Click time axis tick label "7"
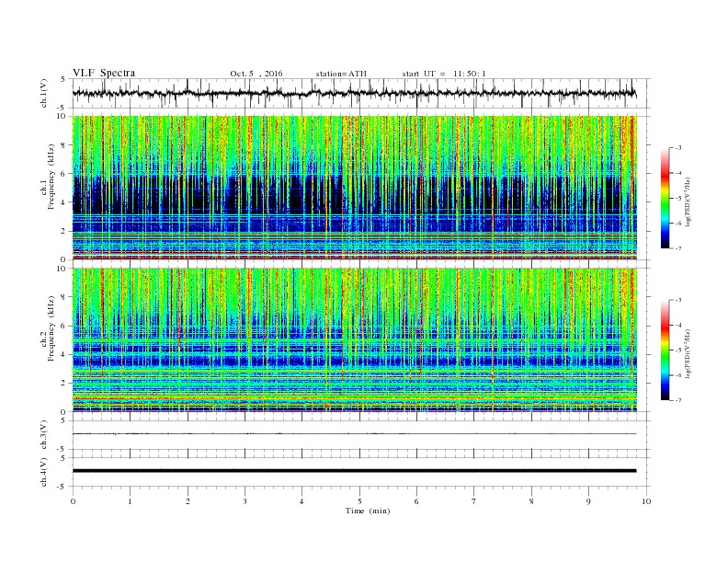The width and height of the screenshot is (728, 563). tap(474, 501)
